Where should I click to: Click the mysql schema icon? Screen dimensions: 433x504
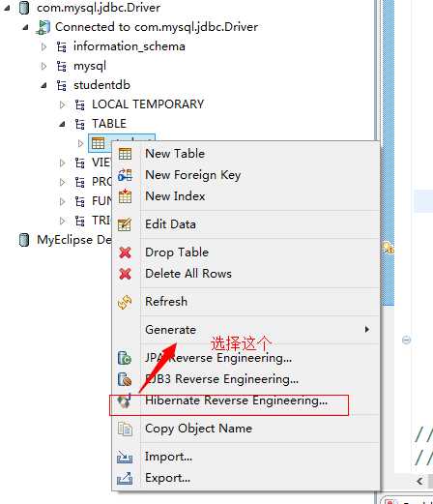[62, 67]
